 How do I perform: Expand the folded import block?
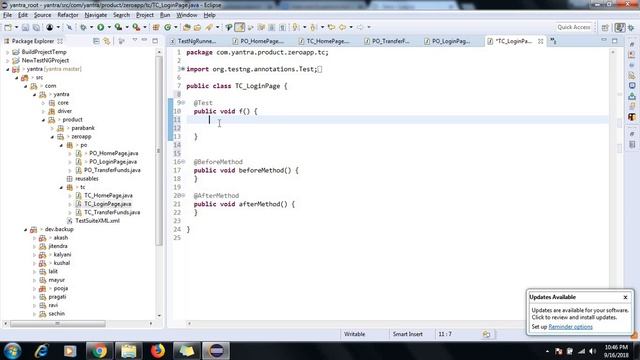click(183, 69)
